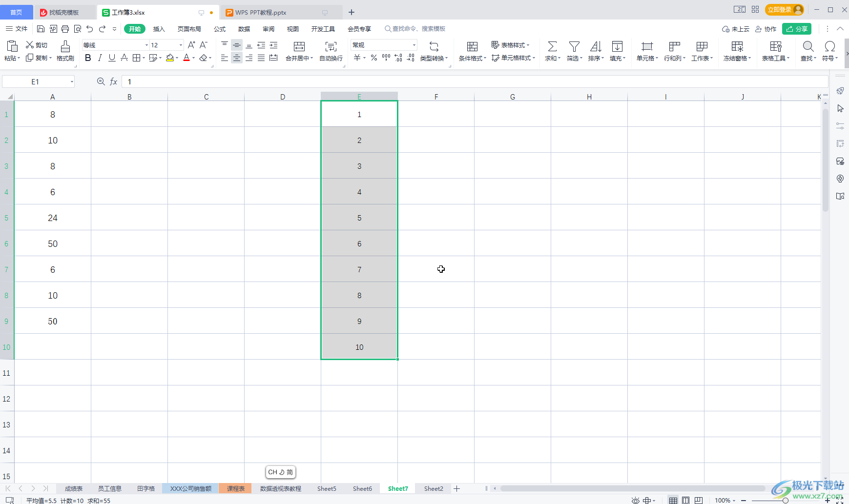Image resolution: width=849 pixels, height=504 pixels.
Task: Undo the last action
Action: tap(90, 29)
